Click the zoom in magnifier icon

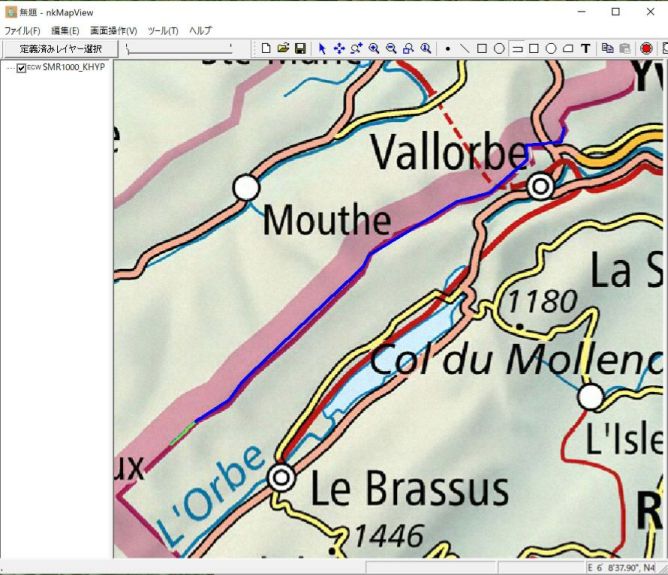pos(374,48)
